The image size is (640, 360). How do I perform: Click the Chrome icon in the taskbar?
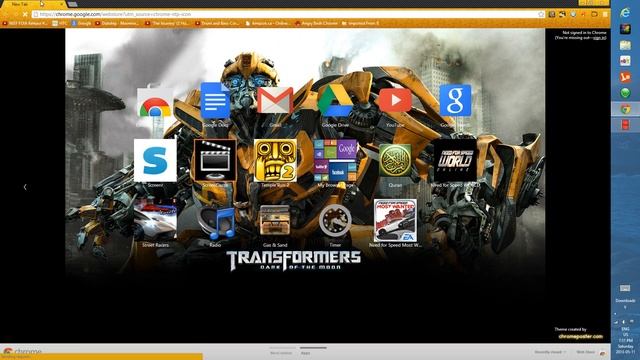point(625,109)
